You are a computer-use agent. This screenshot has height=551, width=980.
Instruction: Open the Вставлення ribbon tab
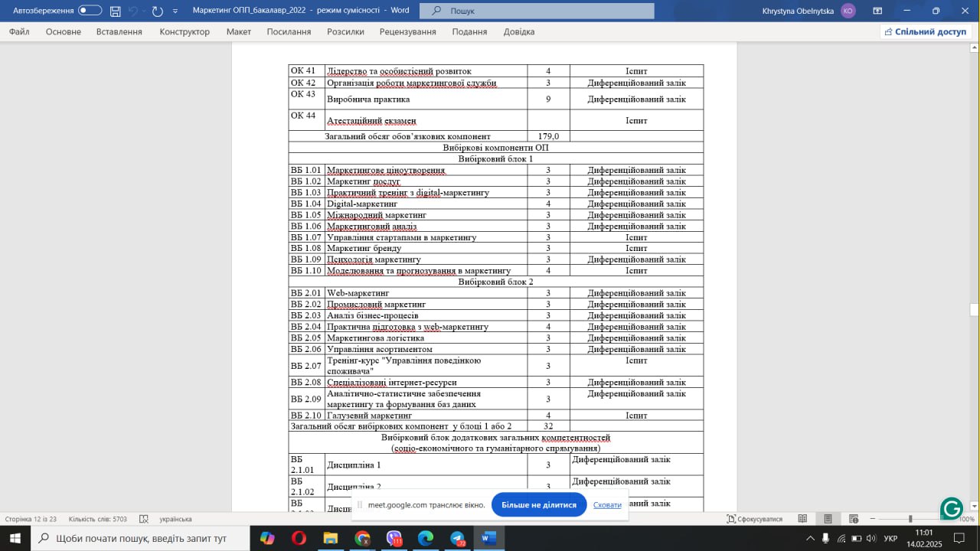tap(119, 31)
